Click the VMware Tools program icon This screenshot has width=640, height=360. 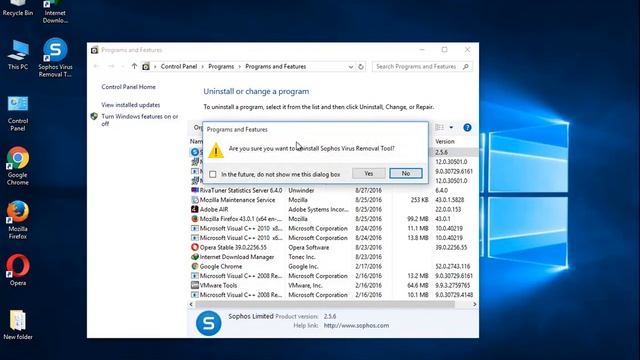click(x=195, y=285)
